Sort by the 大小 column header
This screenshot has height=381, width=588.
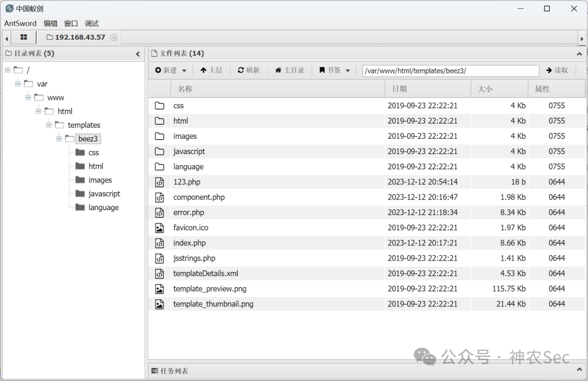pyautogui.click(x=499, y=89)
